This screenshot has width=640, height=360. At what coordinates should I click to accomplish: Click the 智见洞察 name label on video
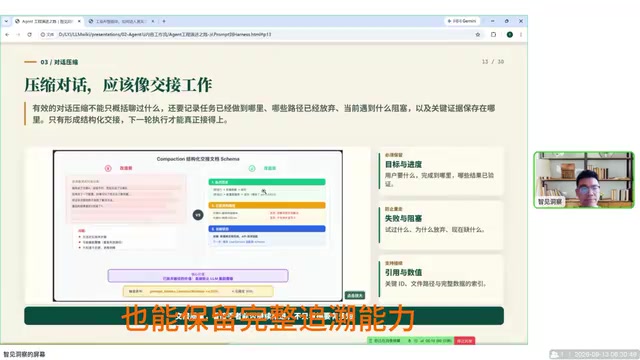point(550,202)
